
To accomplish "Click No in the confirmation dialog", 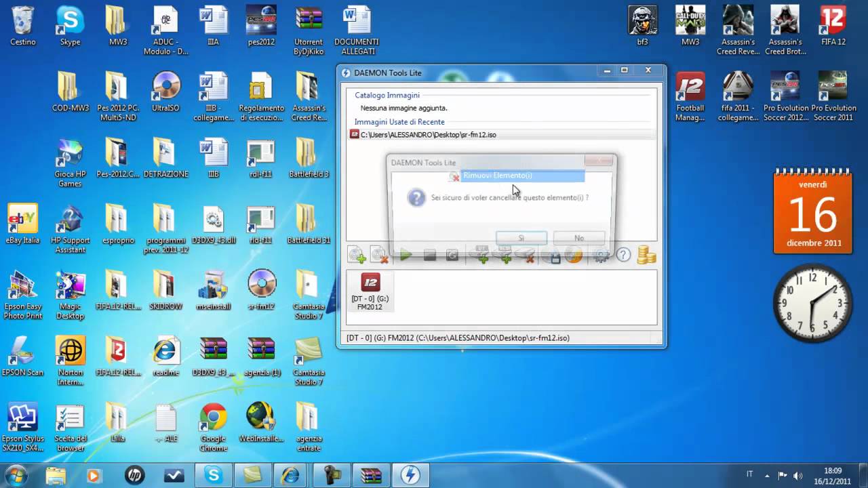I will pyautogui.click(x=578, y=238).
